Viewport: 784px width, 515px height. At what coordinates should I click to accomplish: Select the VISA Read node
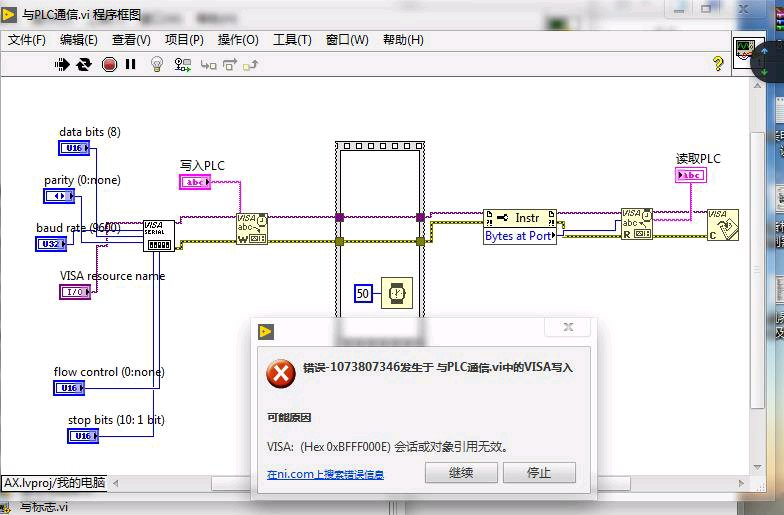pos(637,224)
